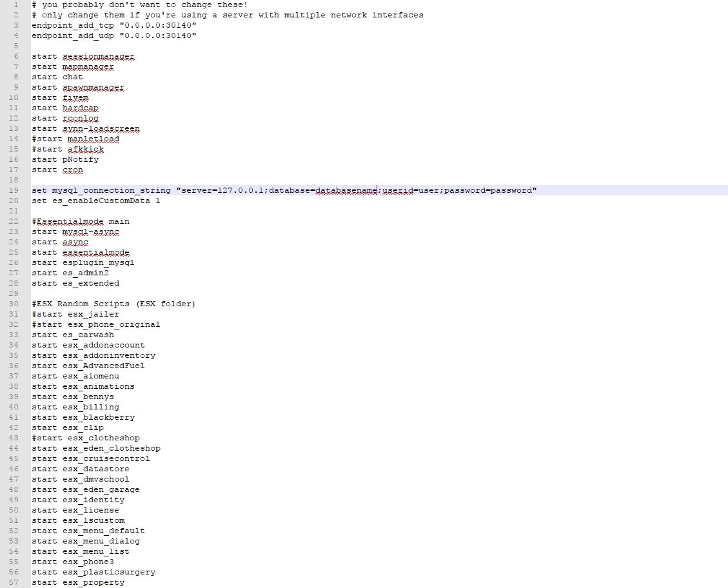
Task: Click on 'esx_animations' text
Action: (x=99, y=387)
